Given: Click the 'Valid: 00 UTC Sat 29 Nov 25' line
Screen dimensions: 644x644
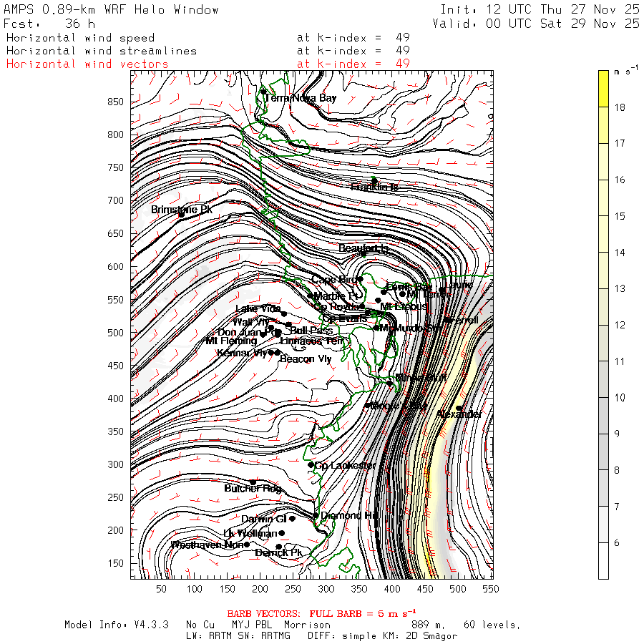Looking at the screenshot, I should [x=535, y=24].
